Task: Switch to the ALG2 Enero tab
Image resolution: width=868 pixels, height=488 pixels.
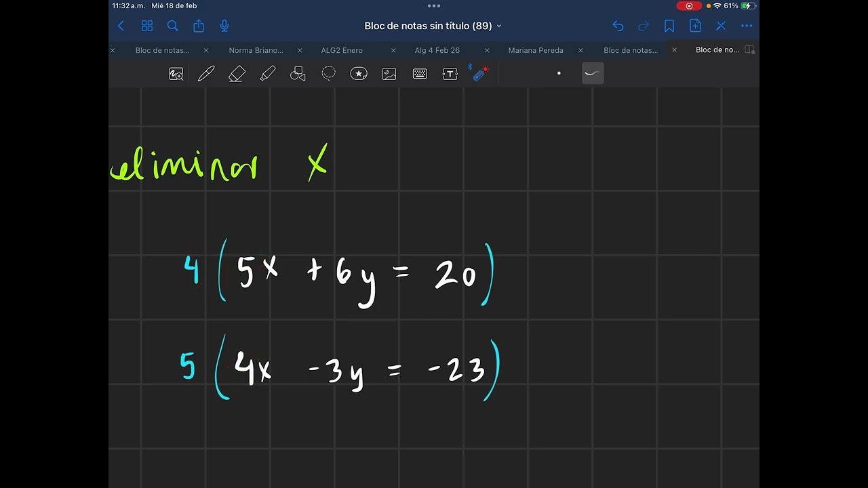Action: pyautogui.click(x=342, y=50)
